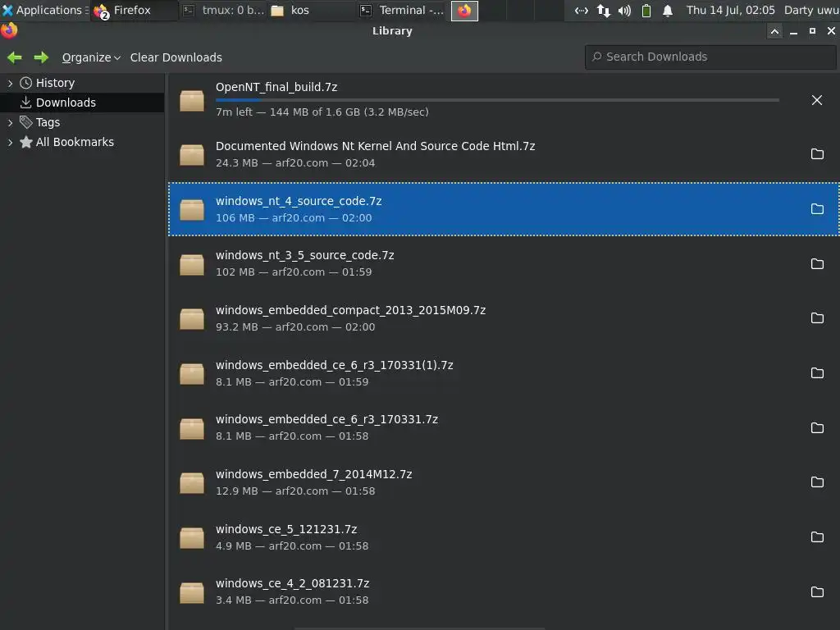Shade the Library window with the up-arrow button
Screen dimensions: 840x630
coord(774,32)
